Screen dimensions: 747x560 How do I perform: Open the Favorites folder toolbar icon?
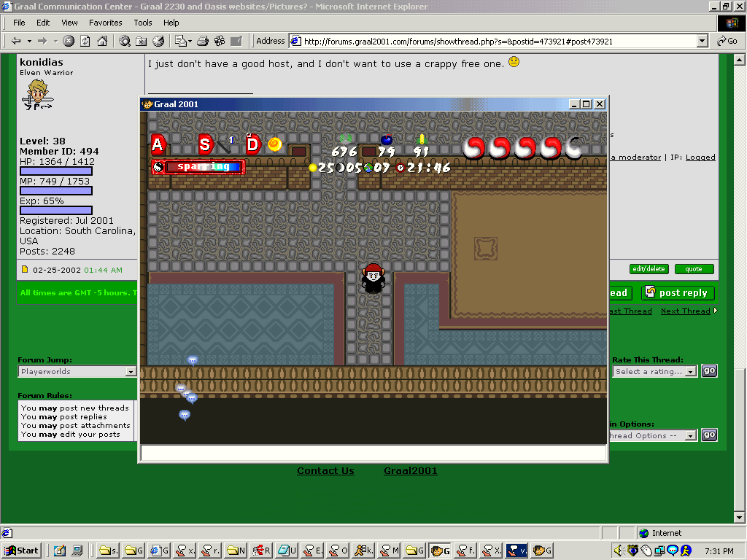(x=141, y=41)
